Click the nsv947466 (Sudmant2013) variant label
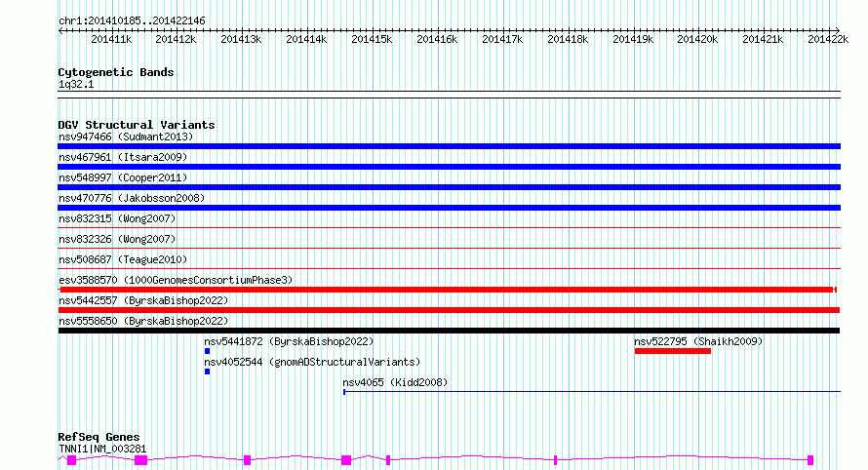The height and width of the screenshot is (470, 868). pyautogui.click(x=126, y=137)
